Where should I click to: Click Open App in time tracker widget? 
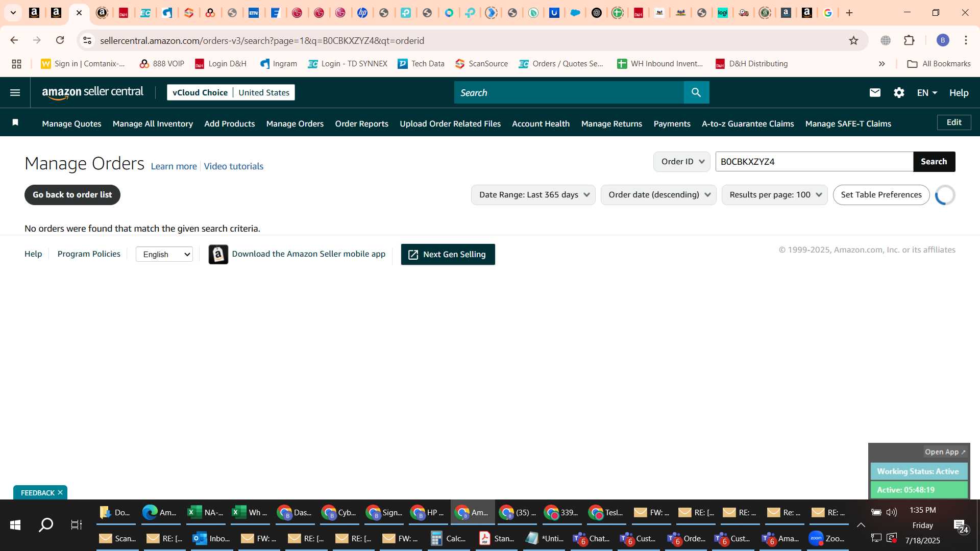pos(945,452)
